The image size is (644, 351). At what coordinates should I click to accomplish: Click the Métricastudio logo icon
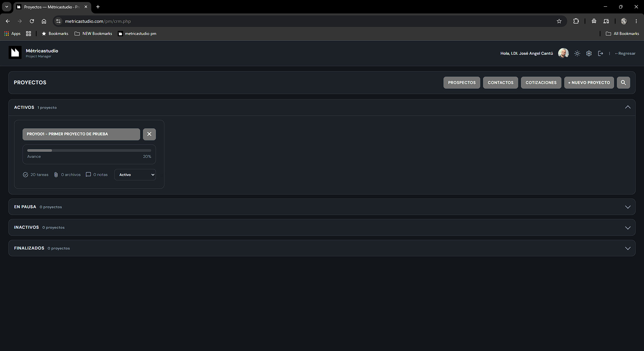[x=15, y=52]
